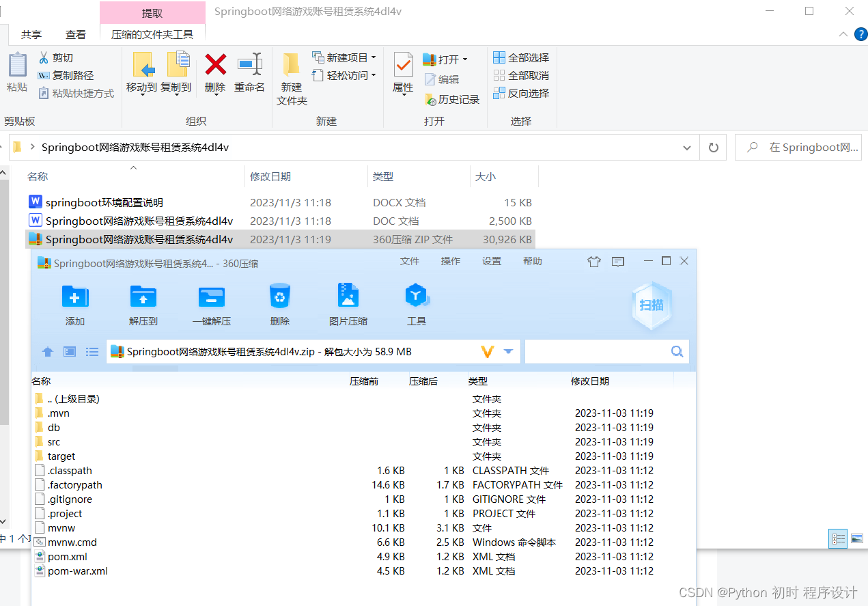Toggle large thumbnails view in status bar

tap(856, 539)
